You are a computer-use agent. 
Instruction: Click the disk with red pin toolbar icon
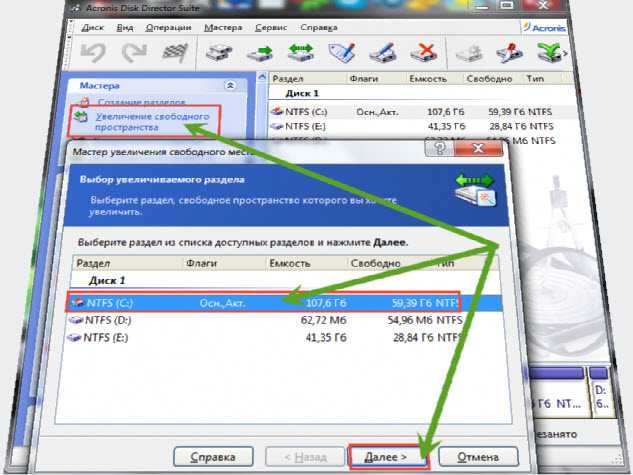point(509,52)
